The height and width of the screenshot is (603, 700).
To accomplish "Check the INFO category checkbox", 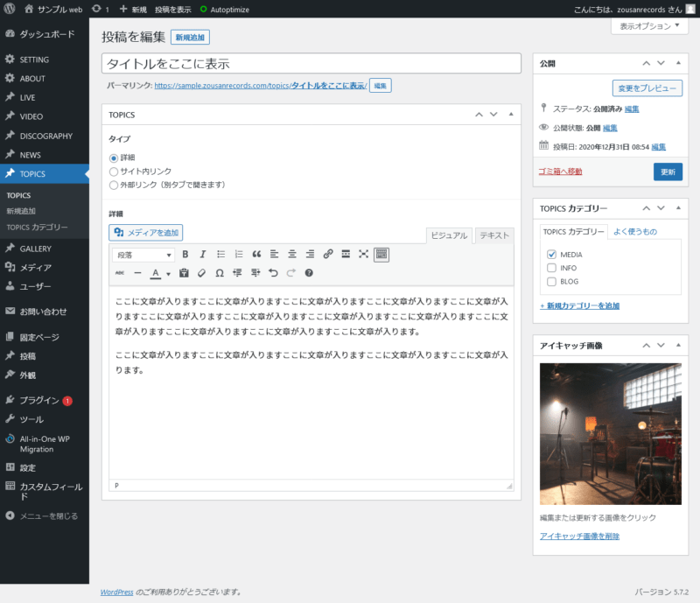I will pyautogui.click(x=551, y=268).
